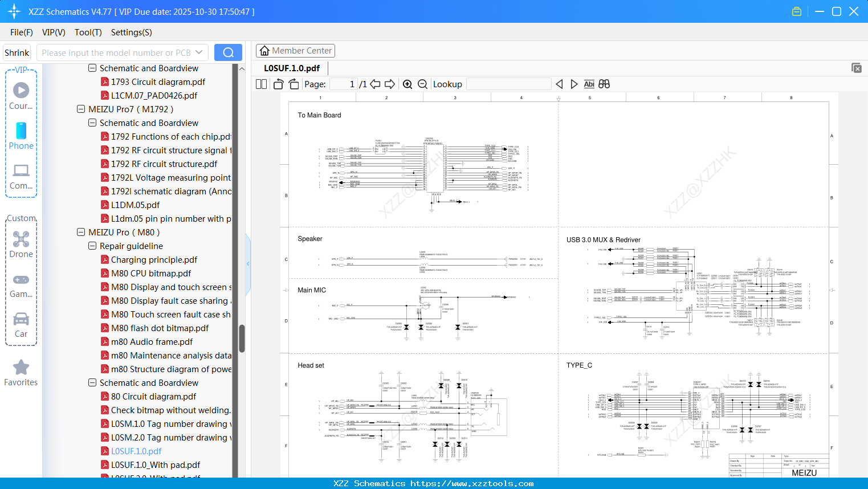Go to the previous page arrow
This screenshot has width=868, height=489.
click(375, 84)
